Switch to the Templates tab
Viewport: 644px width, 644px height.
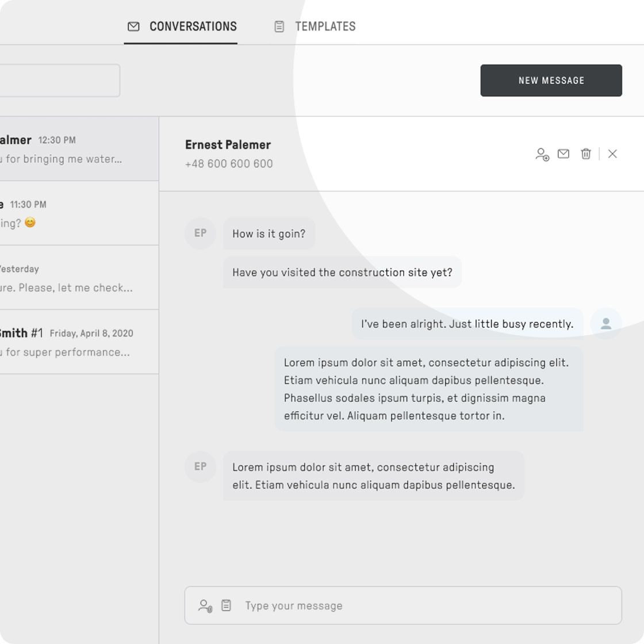tap(315, 26)
